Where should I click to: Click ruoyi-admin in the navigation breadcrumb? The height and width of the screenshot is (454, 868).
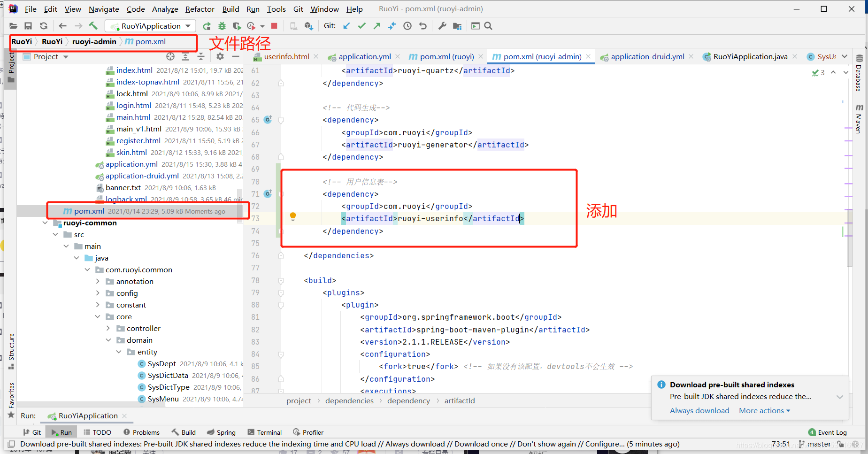tap(94, 41)
